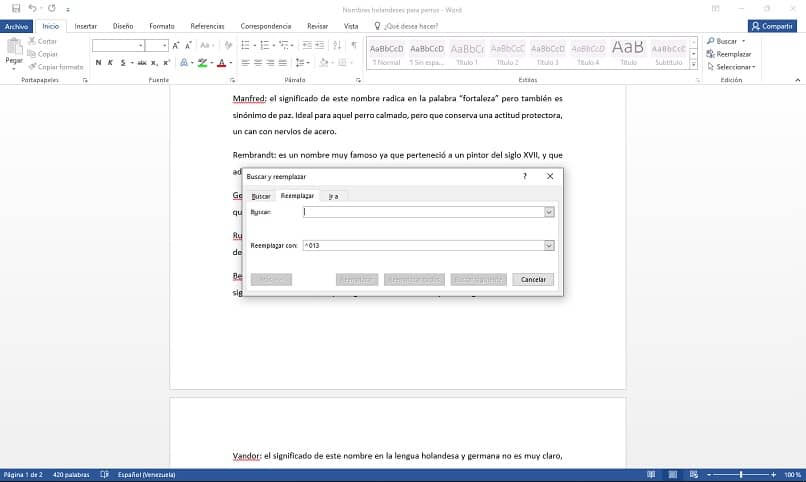Click the dialog help question mark
Image resolution: width=806 pixels, height=482 pixels.
(524, 176)
